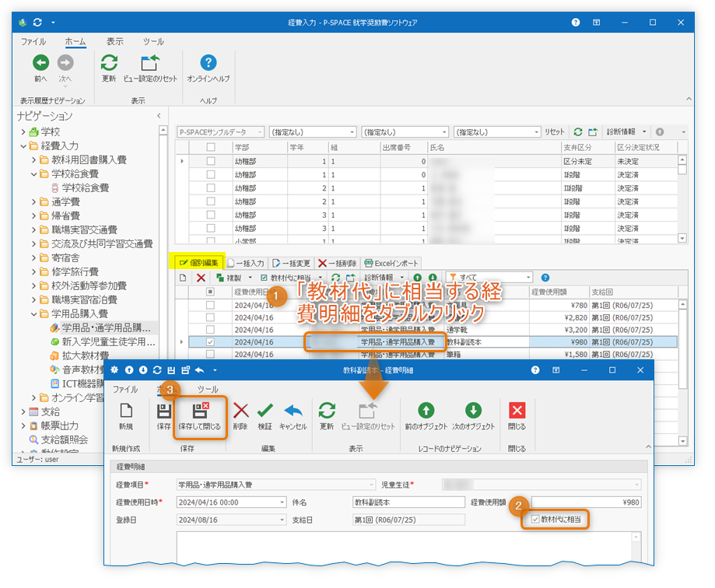Toggle checkbox of ¥780 expense row
Viewport: 715px width, 588px height.
click(210, 305)
